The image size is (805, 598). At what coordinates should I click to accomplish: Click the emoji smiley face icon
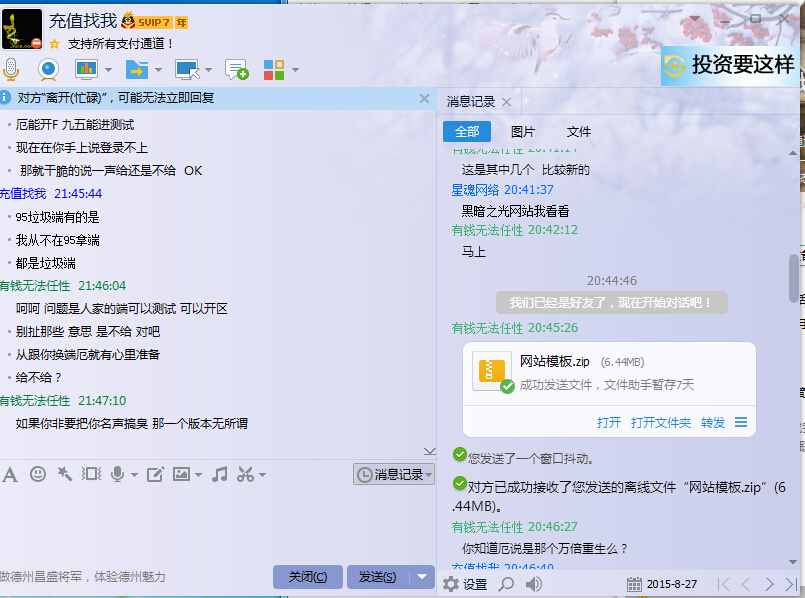pos(38,474)
